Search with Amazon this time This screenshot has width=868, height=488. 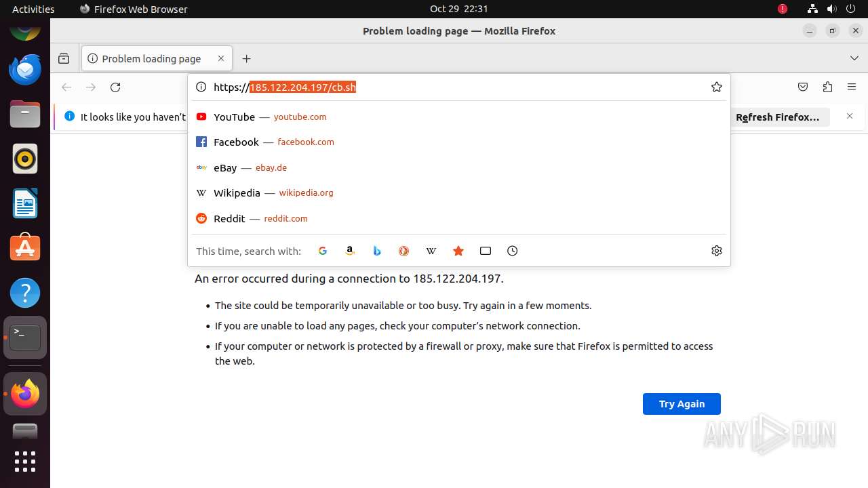point(350,251)
